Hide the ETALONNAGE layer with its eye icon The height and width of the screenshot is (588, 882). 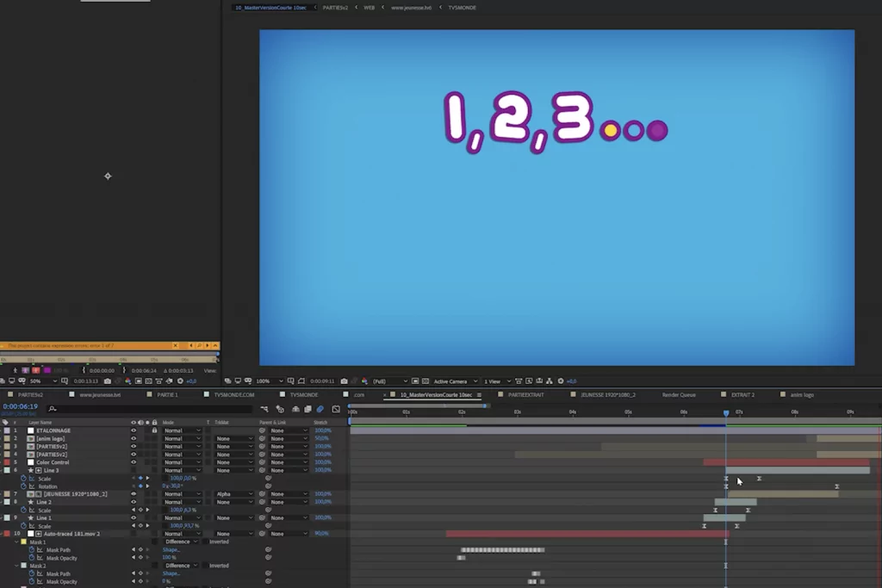133,430
